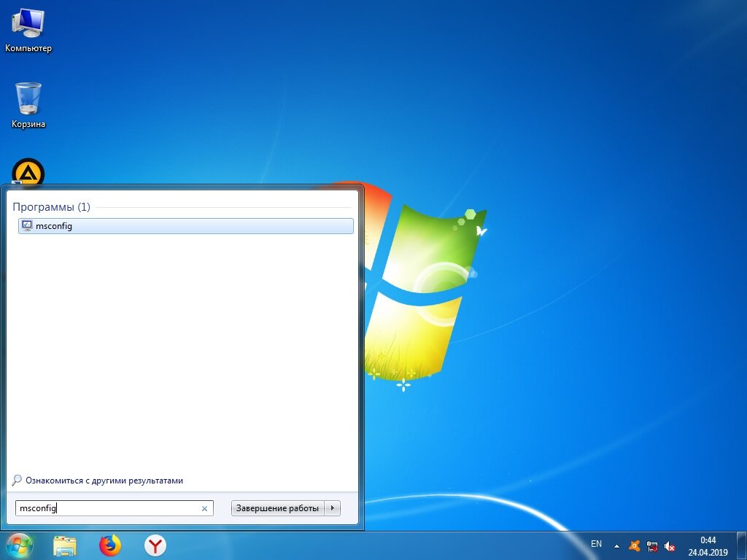Select the Recycle Bin desktop icon
Viewport: 747px width, 560px height.
point(28,105)
